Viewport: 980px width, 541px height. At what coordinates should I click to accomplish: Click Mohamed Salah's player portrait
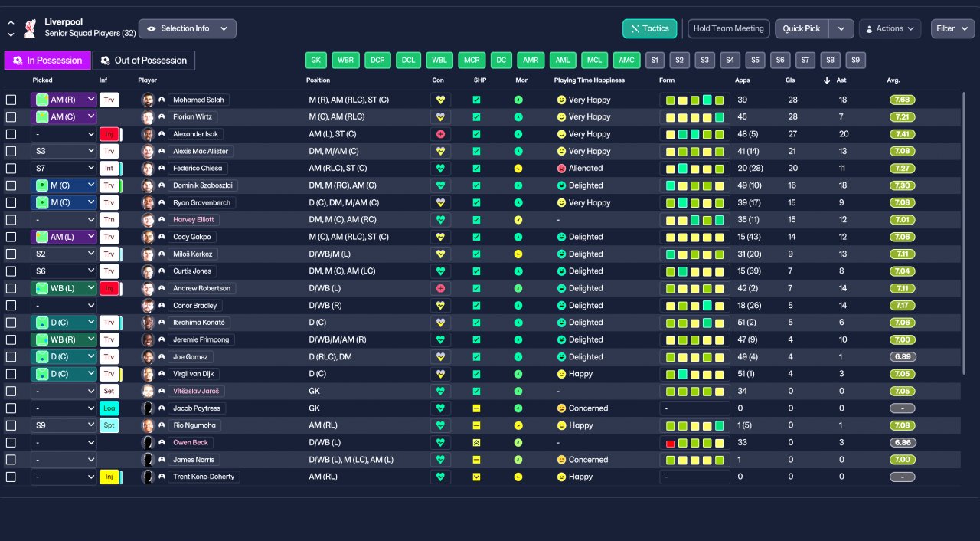click(x=148, y=100)
